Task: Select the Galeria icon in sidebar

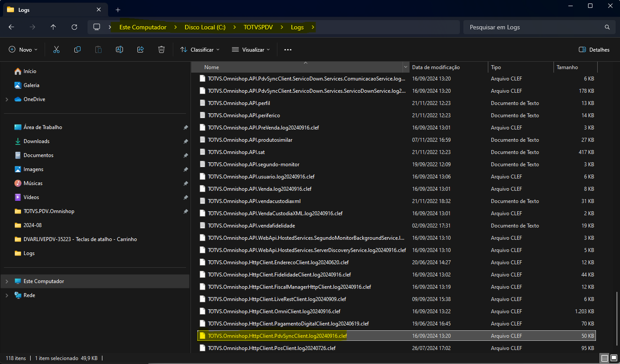Action: click(18, 85)
